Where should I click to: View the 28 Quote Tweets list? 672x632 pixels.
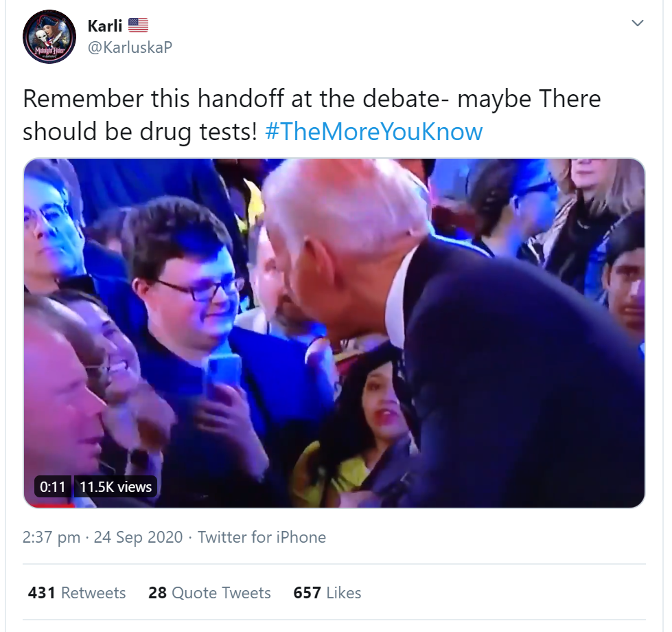pos(209,593)
